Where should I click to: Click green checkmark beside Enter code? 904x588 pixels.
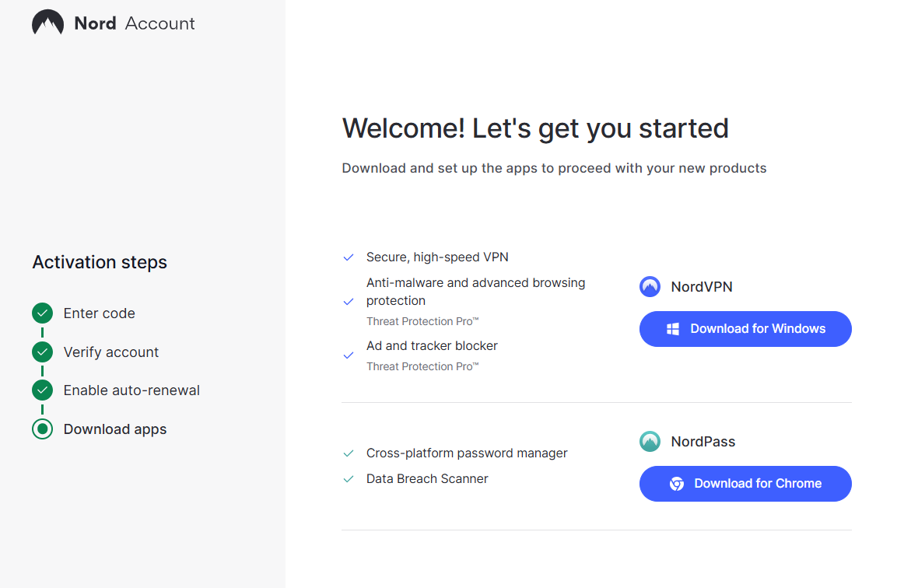coord(42,313)
